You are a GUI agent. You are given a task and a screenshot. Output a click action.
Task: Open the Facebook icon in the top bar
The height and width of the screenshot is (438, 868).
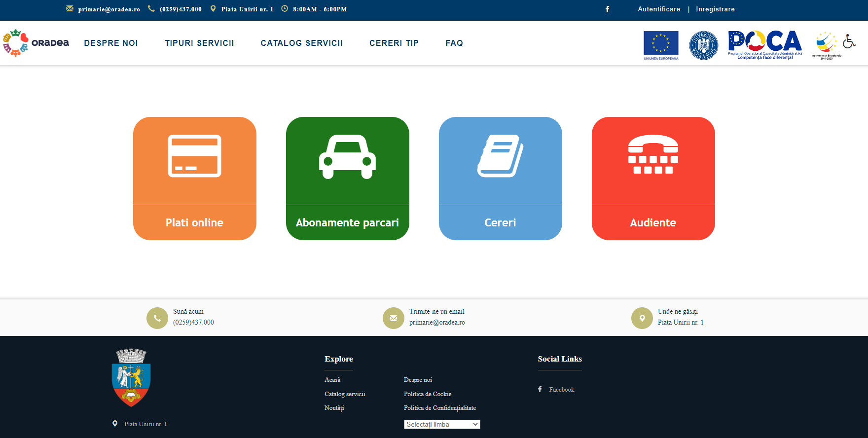point(608,9)
